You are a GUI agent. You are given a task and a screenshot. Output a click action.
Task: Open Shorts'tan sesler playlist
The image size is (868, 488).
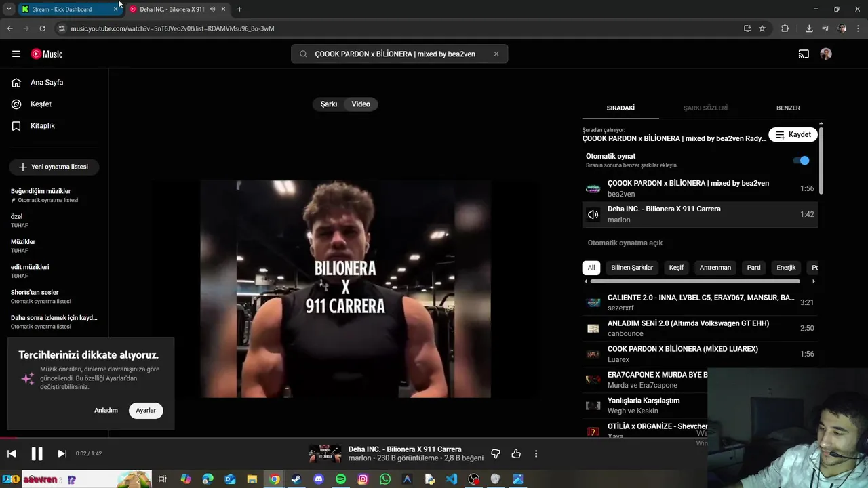tap(54, 296)
